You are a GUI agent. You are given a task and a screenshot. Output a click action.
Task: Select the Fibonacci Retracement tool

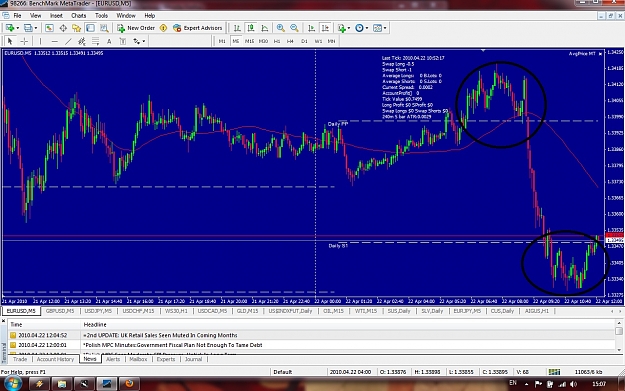(x=96, y=41)
